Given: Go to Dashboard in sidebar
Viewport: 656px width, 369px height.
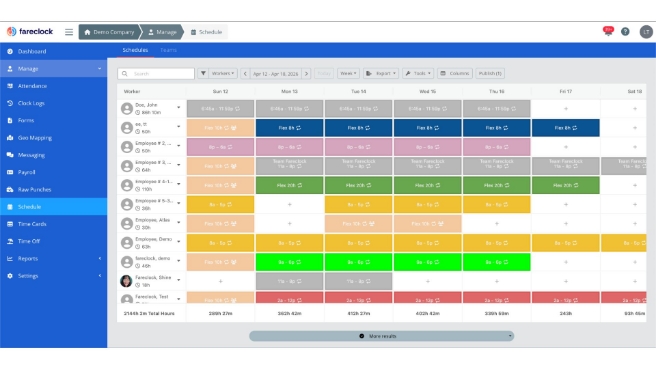Looking at the screenshot, I should click(54, 51).
